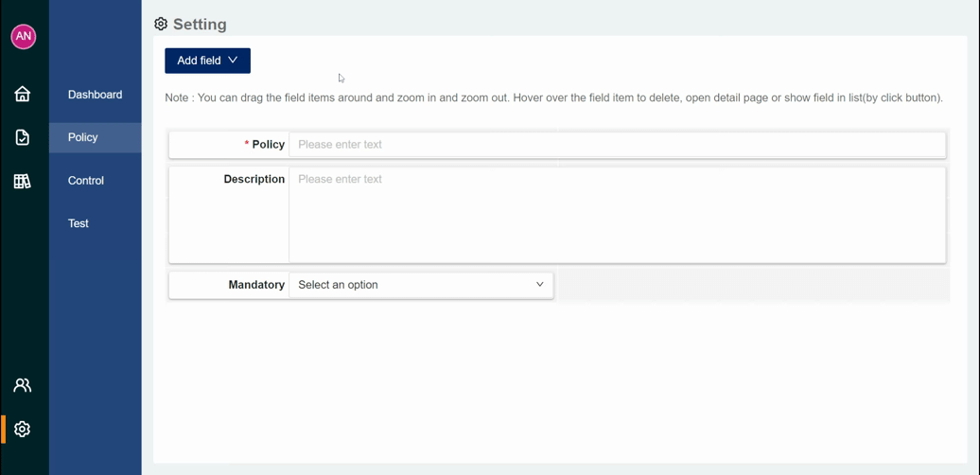
Task: Click the Description field label
Action: coord(254,180)
